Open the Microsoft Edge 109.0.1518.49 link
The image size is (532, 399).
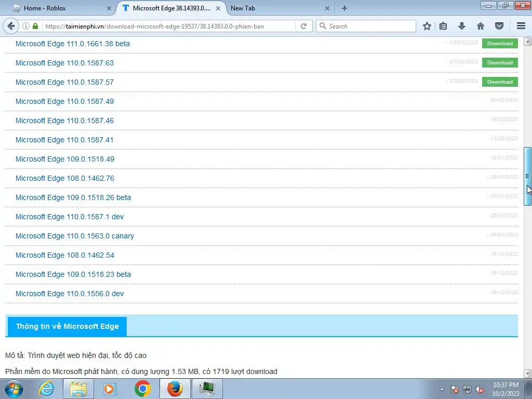click(65, 159)
